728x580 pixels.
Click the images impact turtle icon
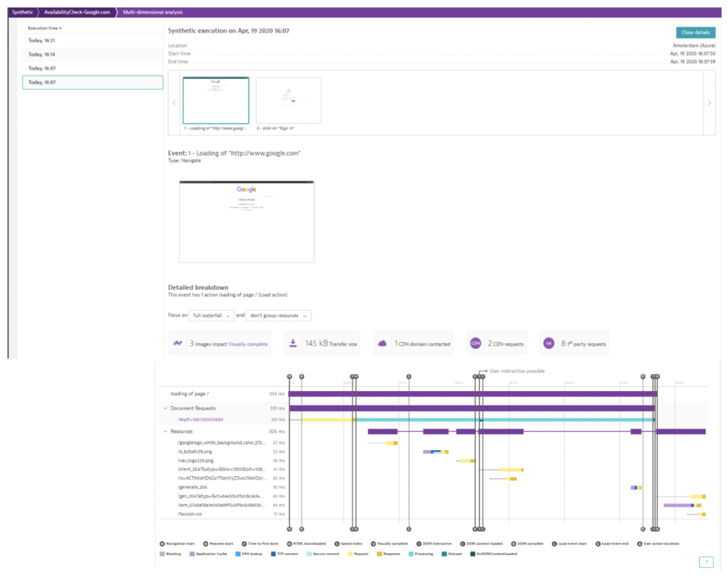tap(177, 343)
